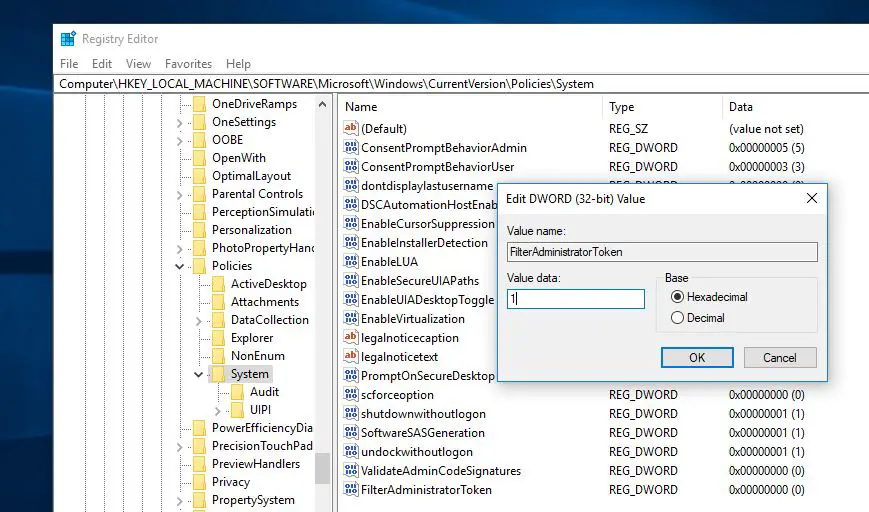Click the dontdisplaylastusername DWORD icon
Viewport: 869px width, 512px height.
tap(350, 185)
